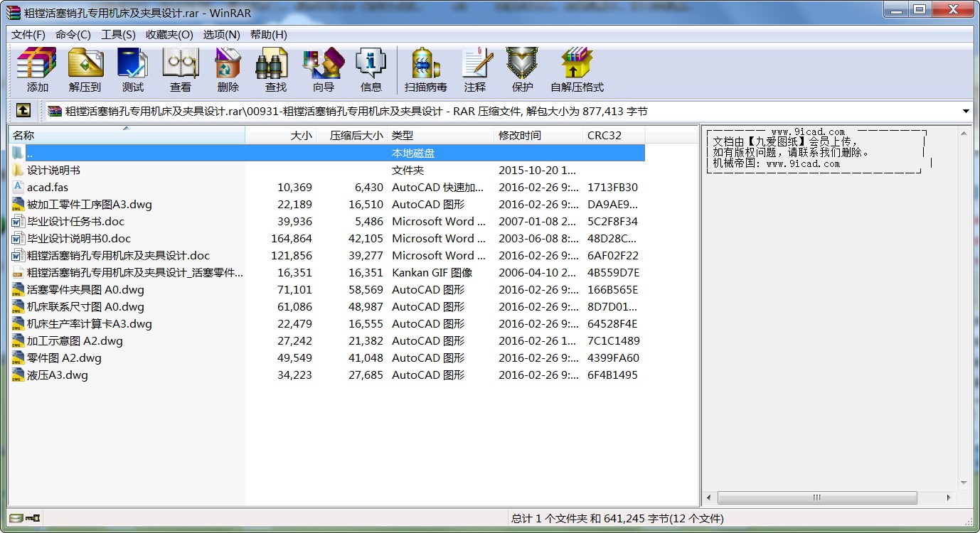Open the View (查看) toolbar tool
980x533 pixels.
click(x=180, y=70)
